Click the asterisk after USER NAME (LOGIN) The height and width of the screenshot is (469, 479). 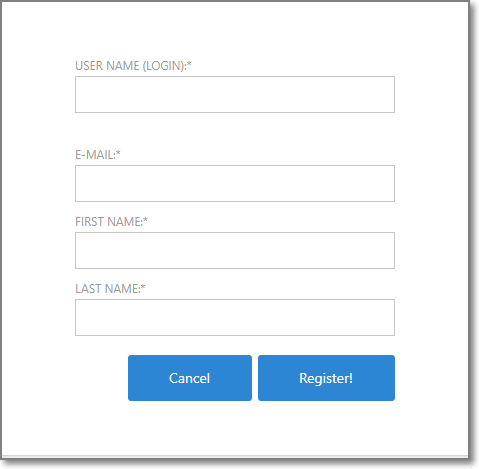(x=189, y=64)
